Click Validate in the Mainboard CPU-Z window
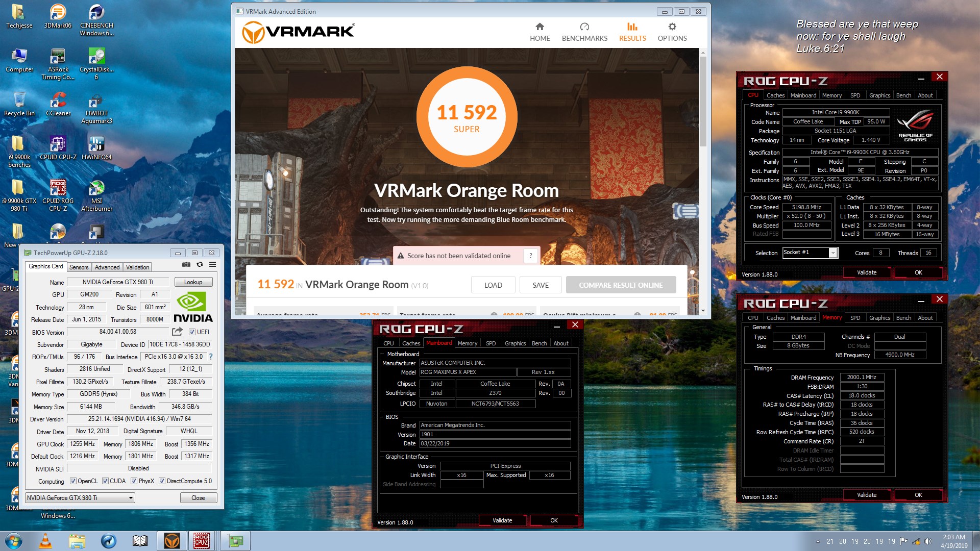Screen dimensions: 980x551 [502, 520]
